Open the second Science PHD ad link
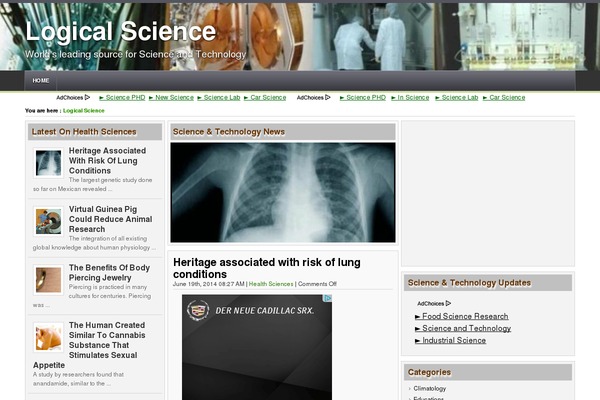600x400 pixels. click(363, 98)
